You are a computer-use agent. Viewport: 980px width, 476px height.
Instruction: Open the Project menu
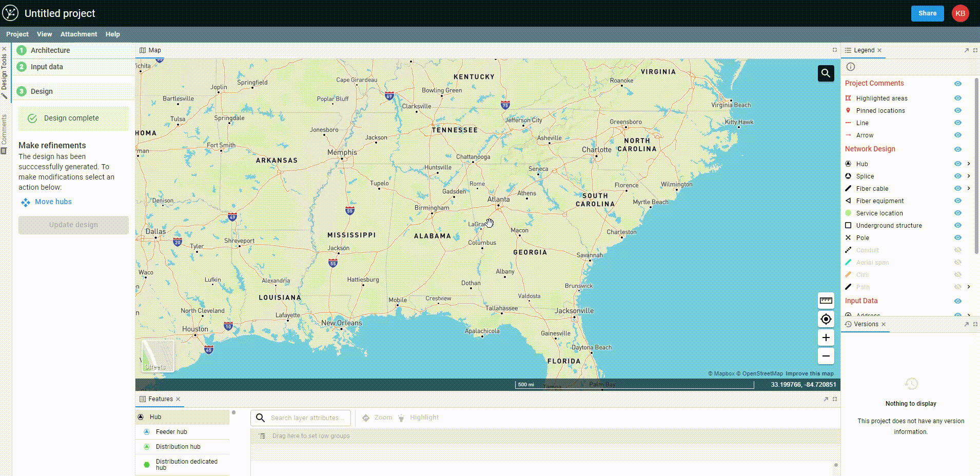click(17, 34)
